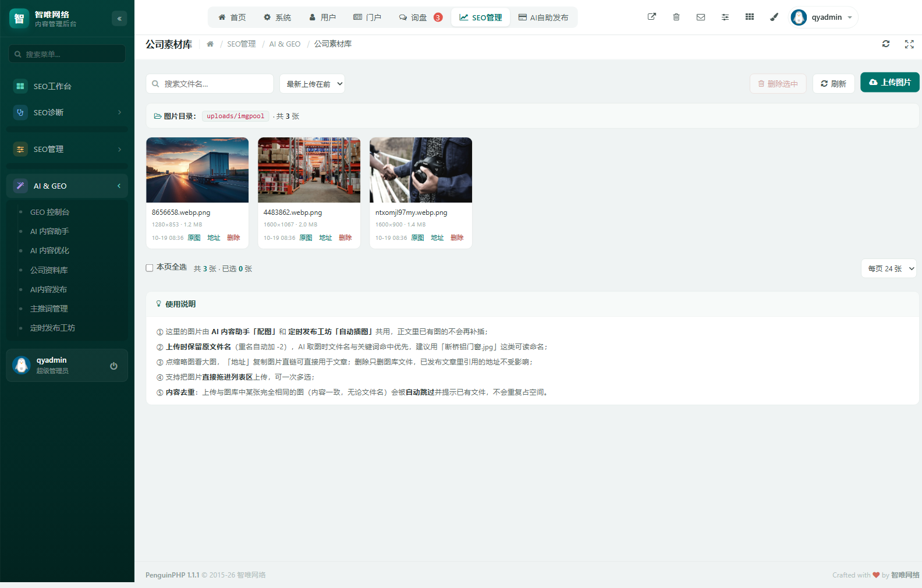The width and height of the screenshot is (922, 588).
Task: Click the power logout icon next to qyadmin
Action: tap(114, 366)
